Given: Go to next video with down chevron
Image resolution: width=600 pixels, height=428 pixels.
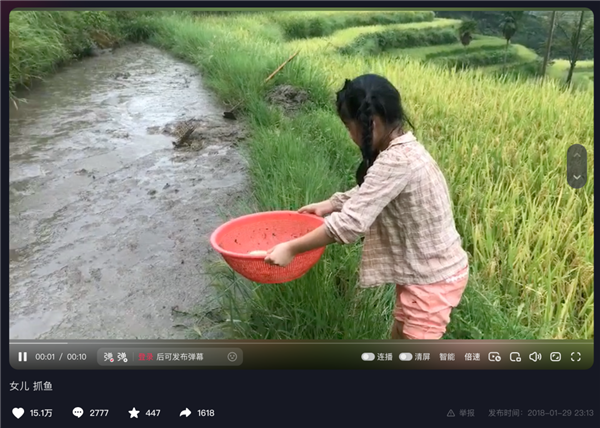Looking at the screenshot, I should [x=577, y=177].
